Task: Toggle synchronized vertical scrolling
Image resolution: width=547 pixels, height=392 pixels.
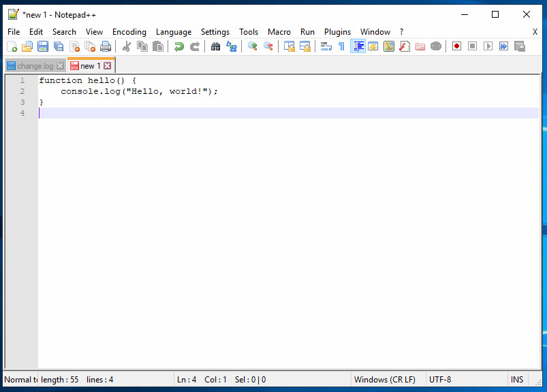Action: 289,46
